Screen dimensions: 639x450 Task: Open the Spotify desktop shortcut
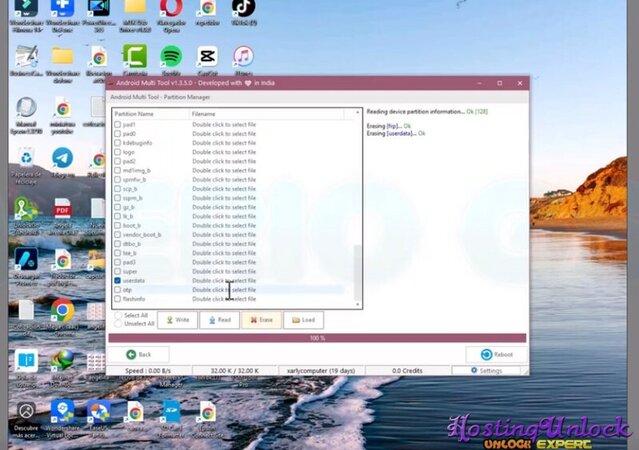coord(171,56)
